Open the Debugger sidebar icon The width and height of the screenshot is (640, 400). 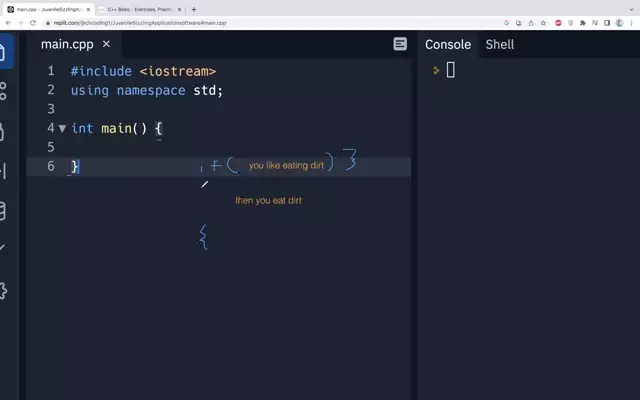(x=4, y=171)
